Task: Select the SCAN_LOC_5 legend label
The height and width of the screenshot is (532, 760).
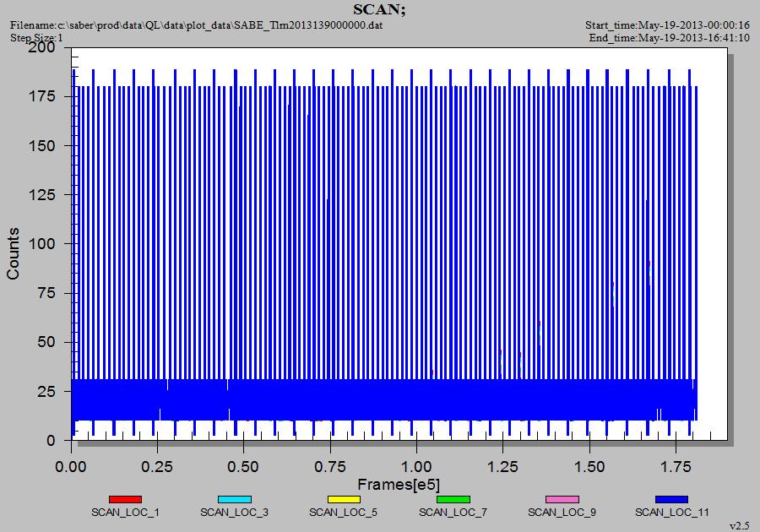Action: click(343, 512)
